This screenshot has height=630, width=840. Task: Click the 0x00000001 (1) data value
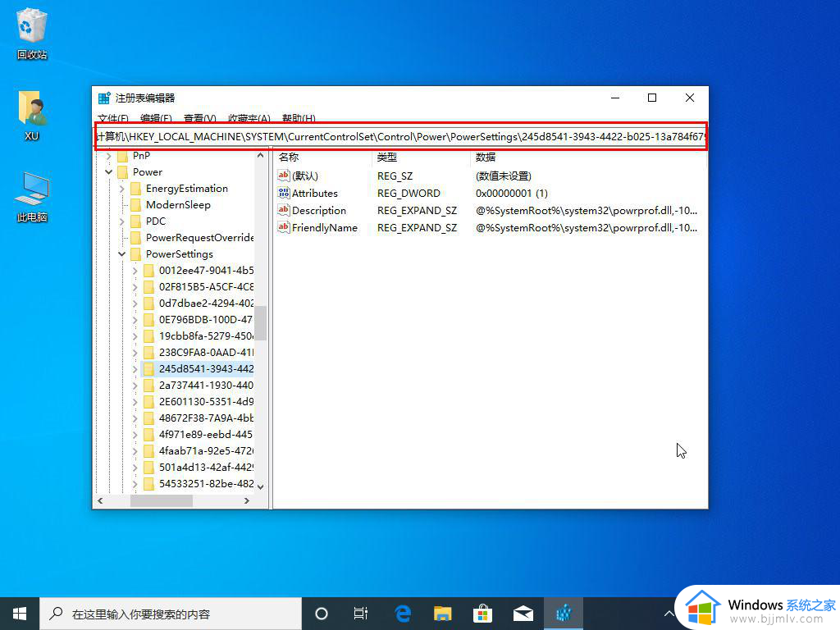[x=512, y=193]
